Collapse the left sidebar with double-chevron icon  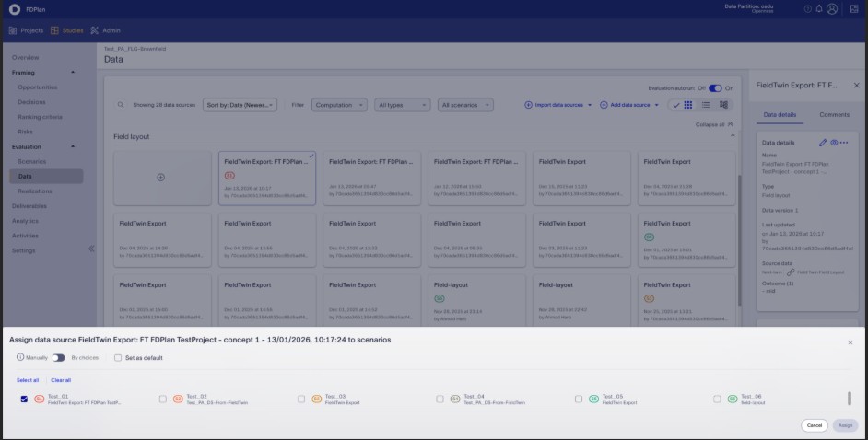[91, 249]
